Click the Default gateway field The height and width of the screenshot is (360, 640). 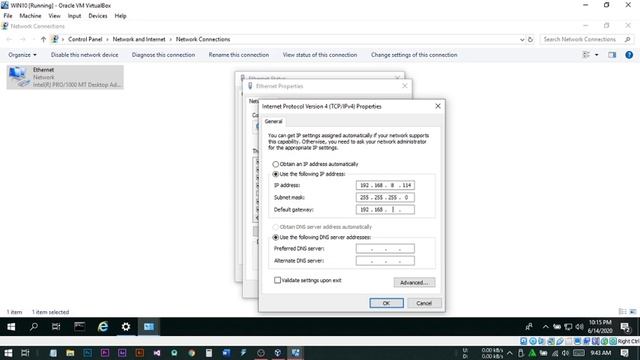click(x=385, y=210)
